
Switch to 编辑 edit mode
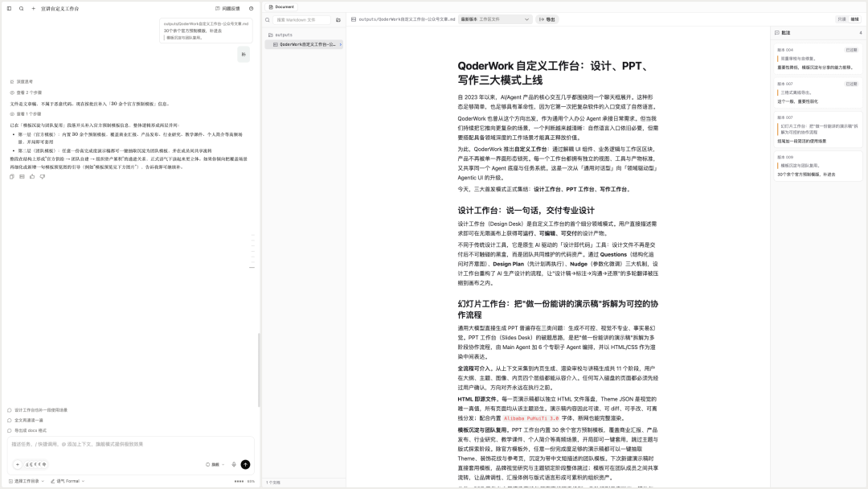pyautogui.click(x=854, y=19)
